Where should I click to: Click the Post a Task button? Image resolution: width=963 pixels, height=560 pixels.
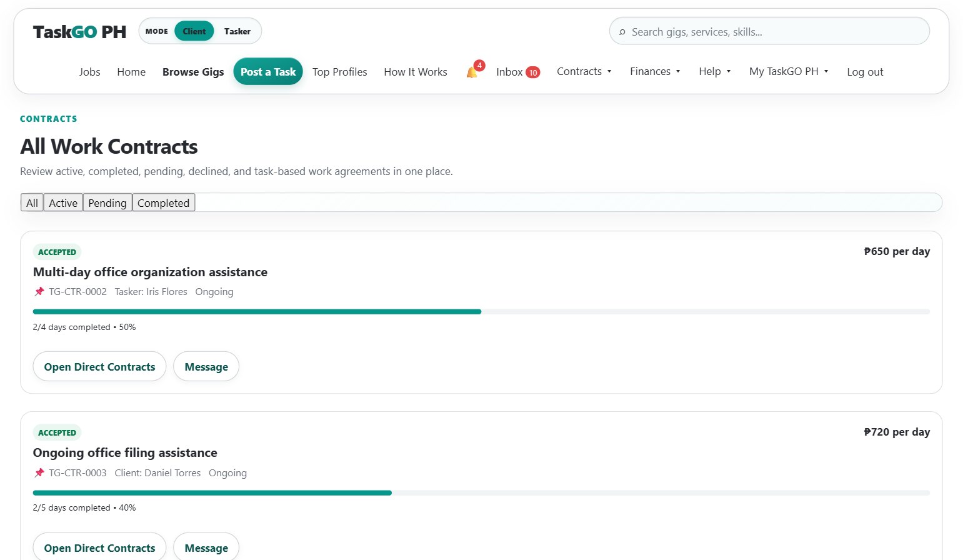tap(268, 72)
